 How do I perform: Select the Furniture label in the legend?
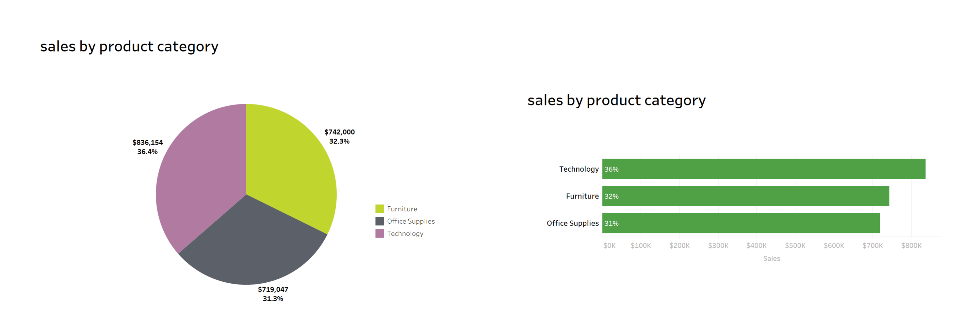click(402, 209)
